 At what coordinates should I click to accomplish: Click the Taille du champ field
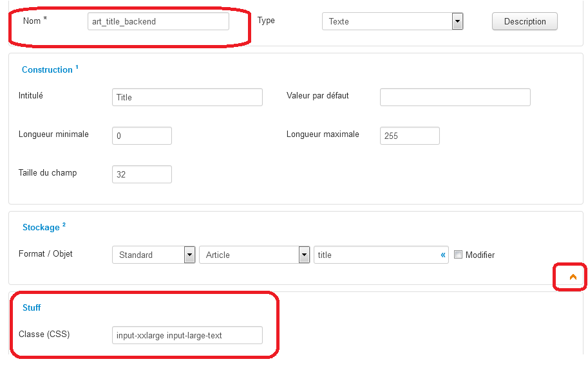[x=142, y=174]
